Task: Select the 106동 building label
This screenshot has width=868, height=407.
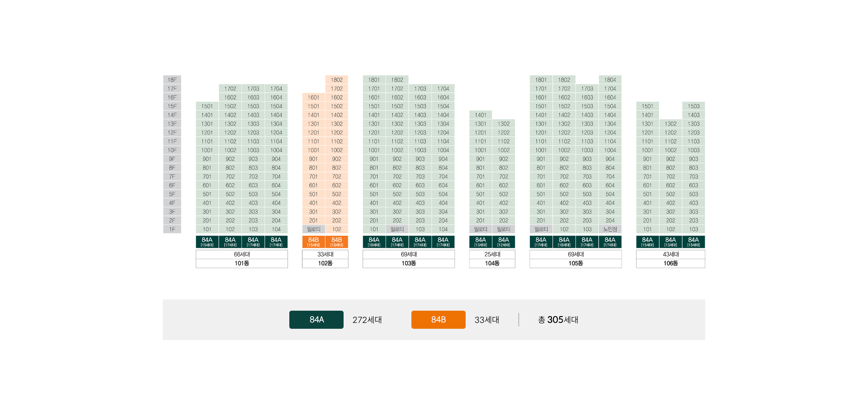Action: (670, 263)
